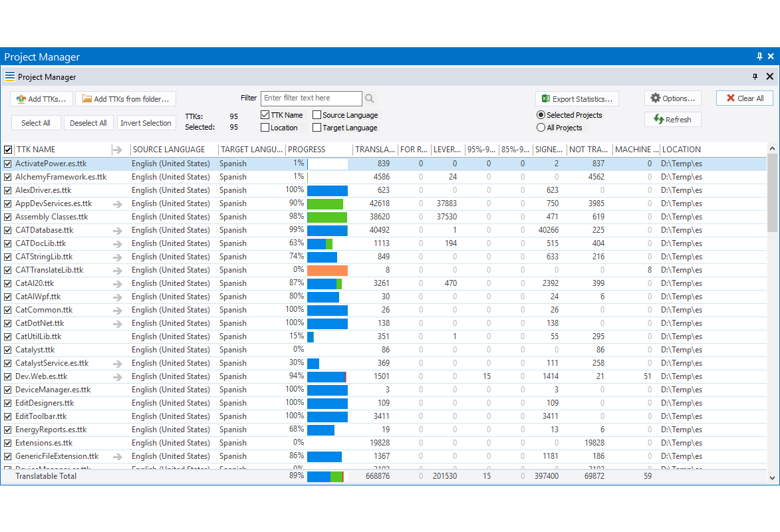The width and height of the screenshot is (780, 532).
Task: Click arrow icon beside AppDevServices.es.ttk
Action: click(118, 203)
